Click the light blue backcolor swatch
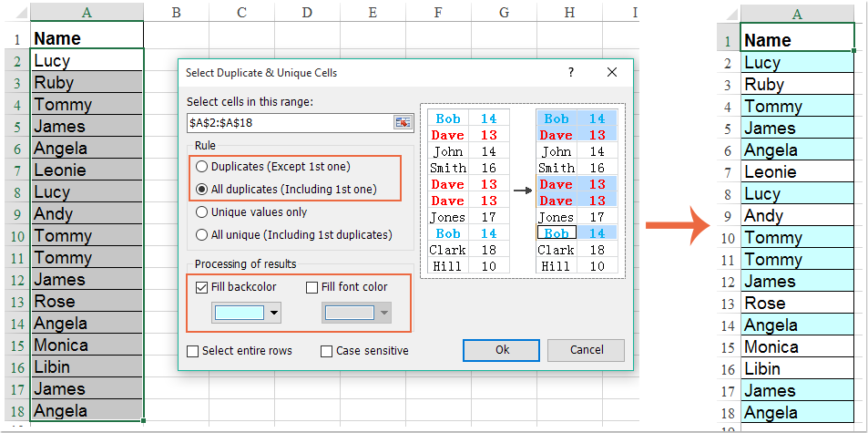 pyautogui.click(x=240, y=313)
